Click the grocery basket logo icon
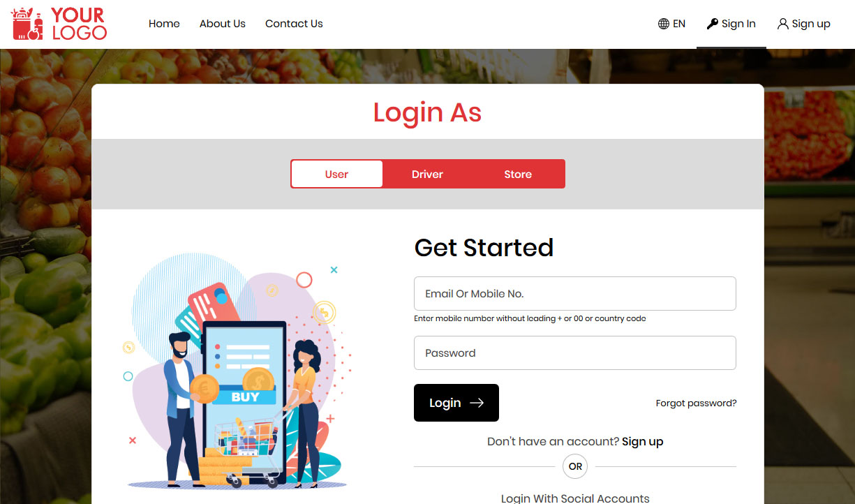This screenshot has width=855, height=504. tap(28, 24)
